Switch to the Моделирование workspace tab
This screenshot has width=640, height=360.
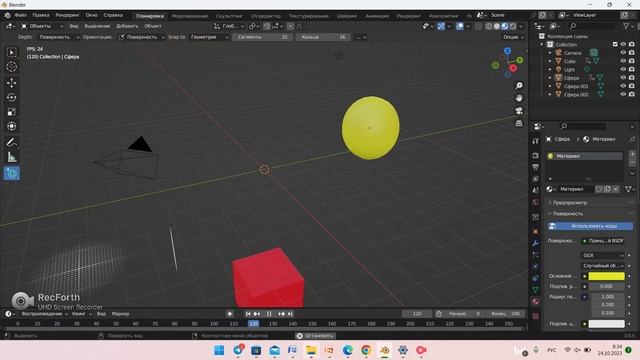pyautogui.click(x=190, y=16)
